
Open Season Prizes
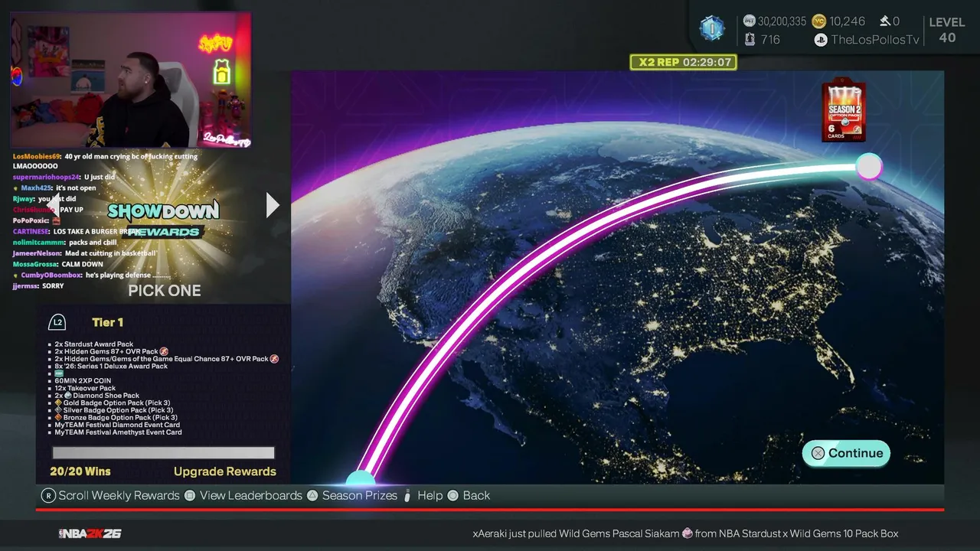tap(360, 495)
